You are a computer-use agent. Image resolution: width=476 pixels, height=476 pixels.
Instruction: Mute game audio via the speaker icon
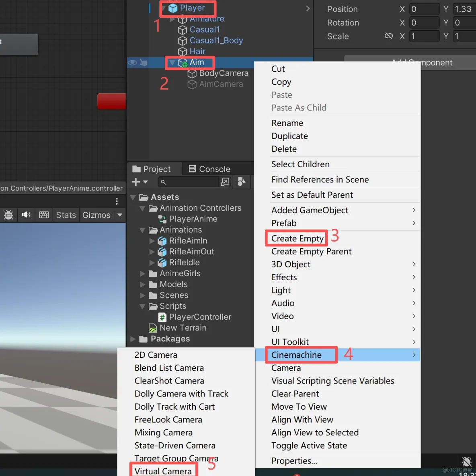pyautogui.click(x=26, y=215)
